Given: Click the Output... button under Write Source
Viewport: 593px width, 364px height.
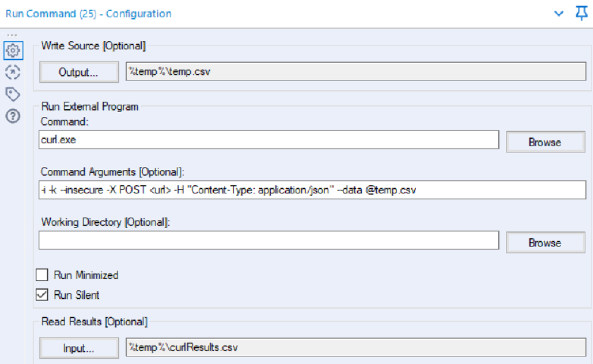Looking at the screenshot, I should [79, 72].
